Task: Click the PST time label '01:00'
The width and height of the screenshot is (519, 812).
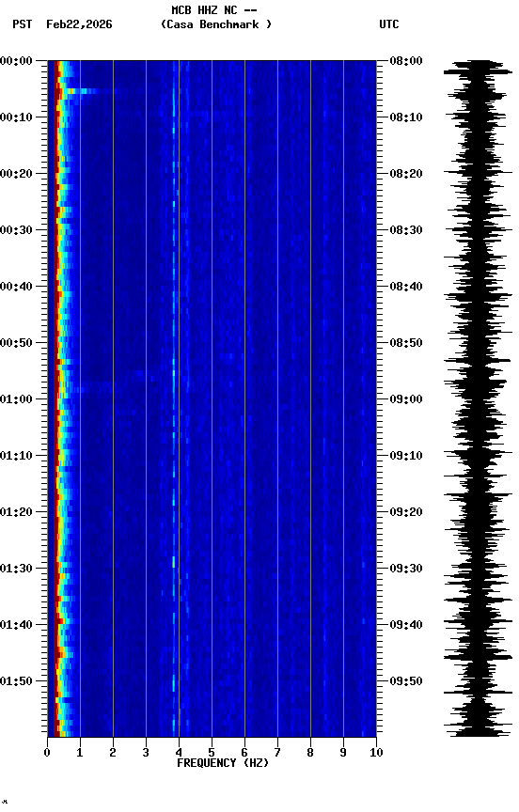Action: tap(16, 399)
